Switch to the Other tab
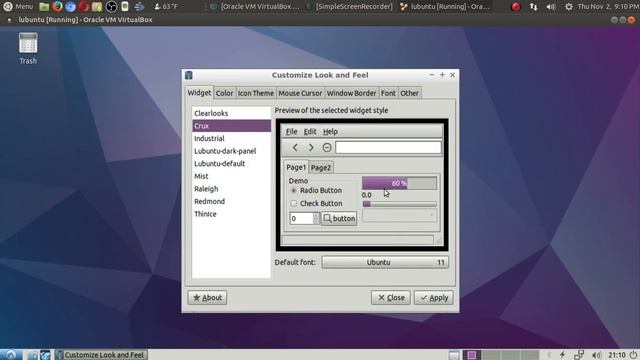Viewport: 640px width, 360px height. [x=409, y=93]
